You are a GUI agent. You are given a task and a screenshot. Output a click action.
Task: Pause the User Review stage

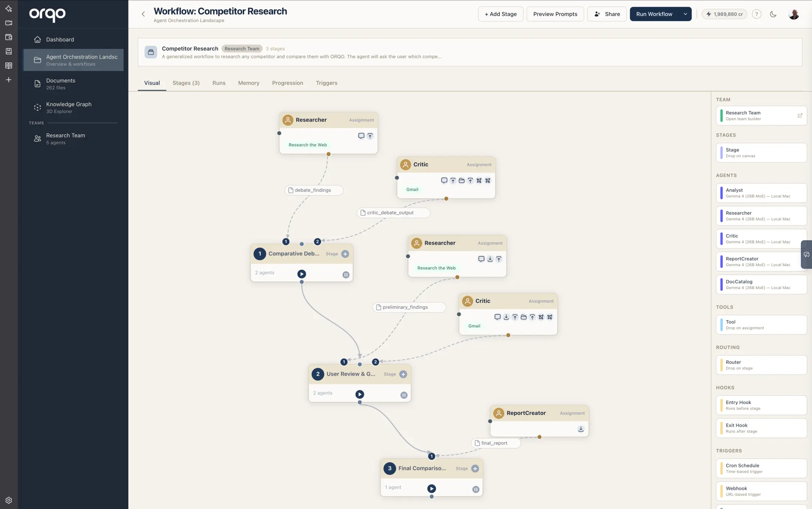pos(404,395)
